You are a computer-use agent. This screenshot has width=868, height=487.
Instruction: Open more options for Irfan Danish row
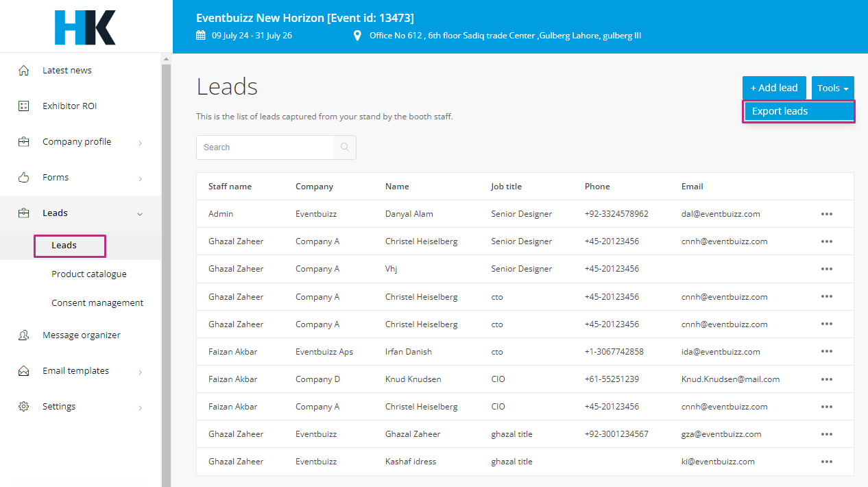pos(827,352)
